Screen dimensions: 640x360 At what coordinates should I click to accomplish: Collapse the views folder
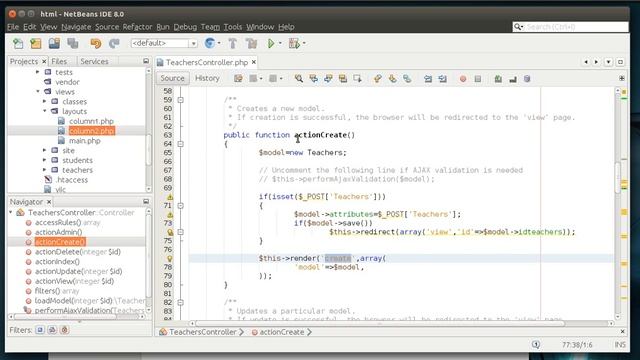pos(38,91)
